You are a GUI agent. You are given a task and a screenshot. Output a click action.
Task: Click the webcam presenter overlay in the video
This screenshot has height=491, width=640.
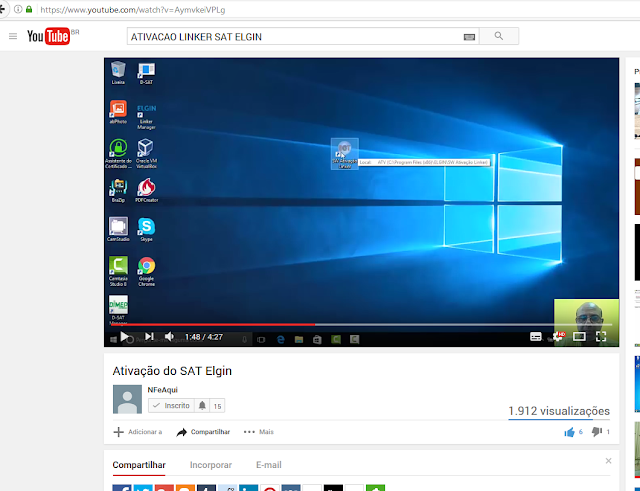click(586, 322)
